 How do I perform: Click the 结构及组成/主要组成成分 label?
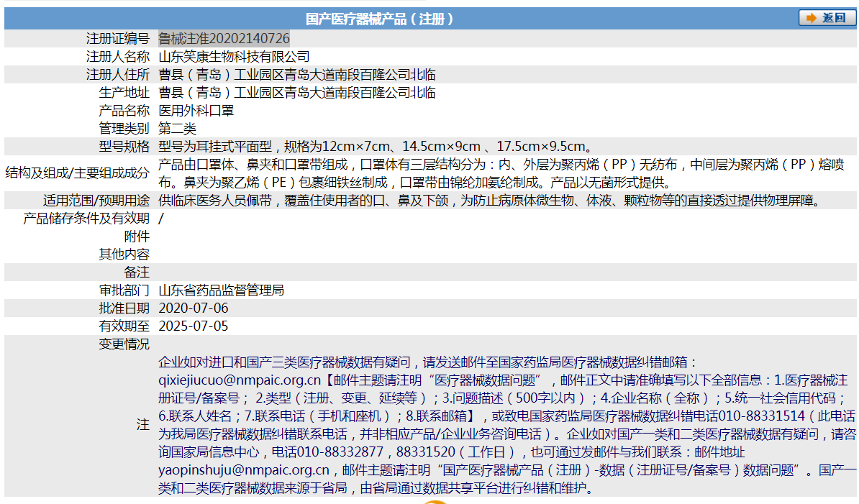(x=77, y=173)
